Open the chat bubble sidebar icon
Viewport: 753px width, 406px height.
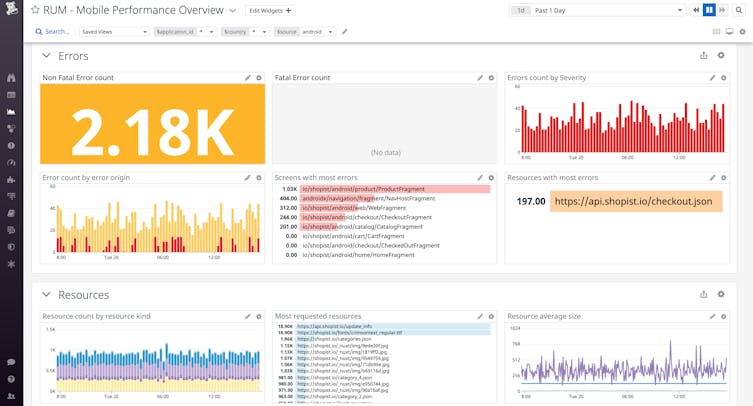(x=11, y=362)
